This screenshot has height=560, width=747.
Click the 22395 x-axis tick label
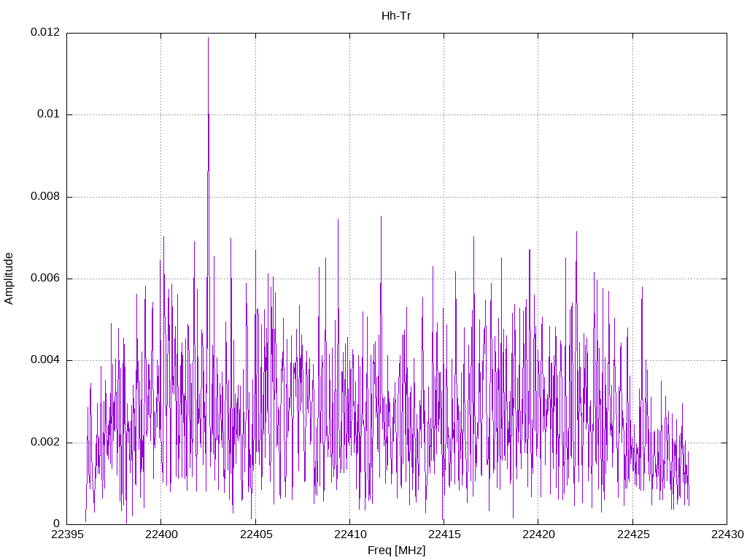pyautogui.click(x=66, y=534)
